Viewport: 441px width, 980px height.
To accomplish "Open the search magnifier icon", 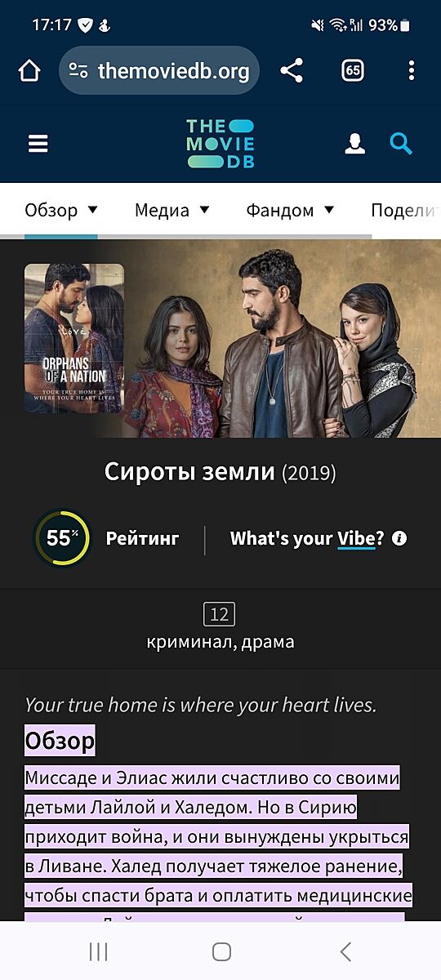I will 401,145.
